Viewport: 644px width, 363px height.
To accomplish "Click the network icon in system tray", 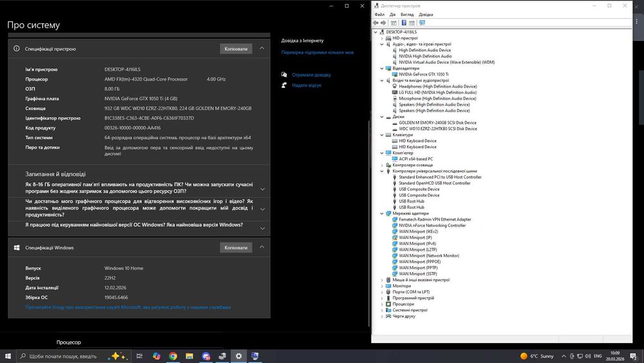I will tap(580, 356).
